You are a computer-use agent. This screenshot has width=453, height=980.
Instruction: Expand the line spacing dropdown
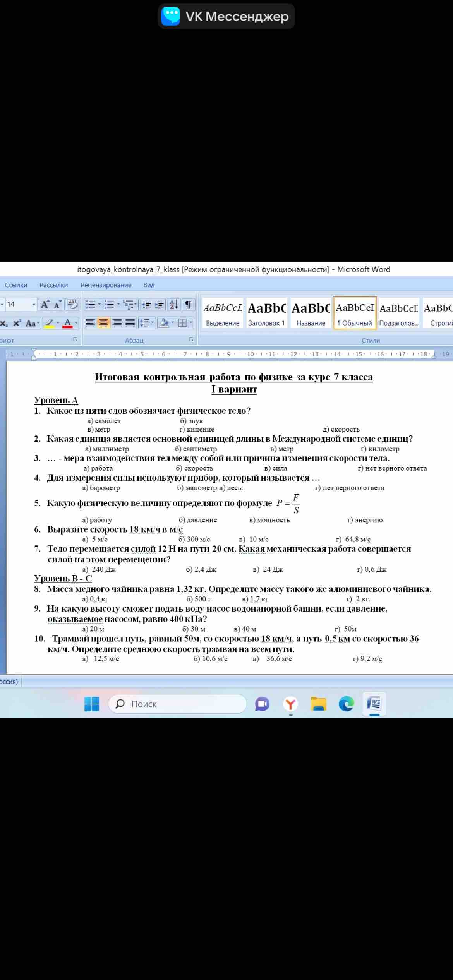[147, 323]
